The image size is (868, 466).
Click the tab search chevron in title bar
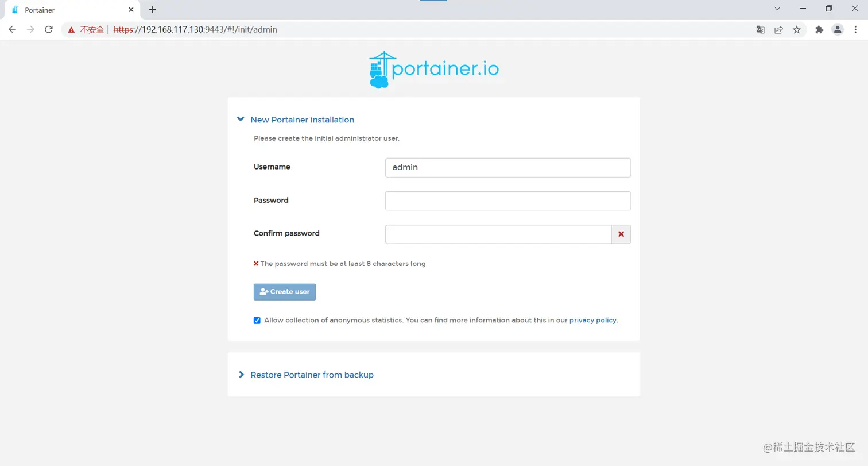pos(777,9)
